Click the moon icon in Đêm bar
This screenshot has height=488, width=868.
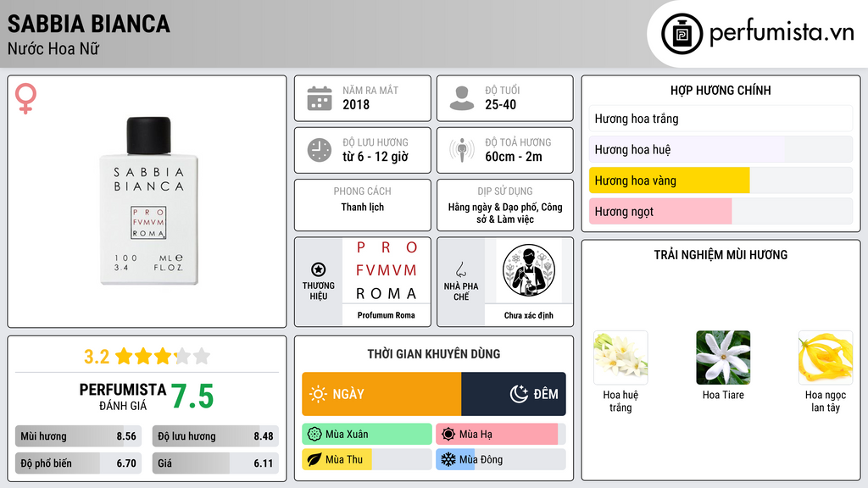(519, 394)
